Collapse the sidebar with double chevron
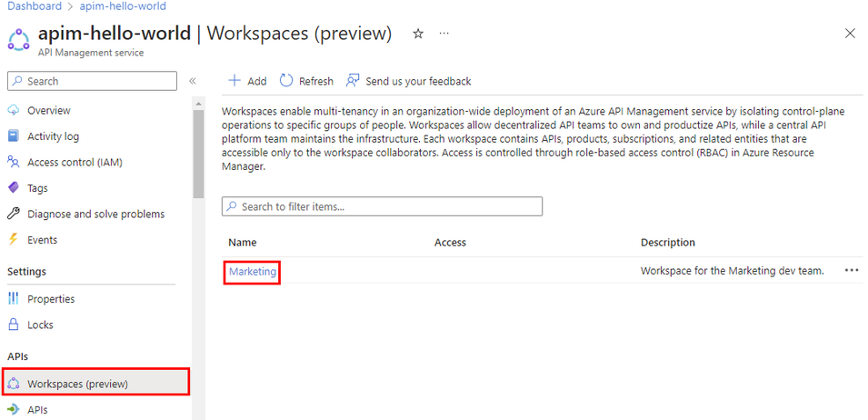868x420 pixels. click(x=193, y=81)
